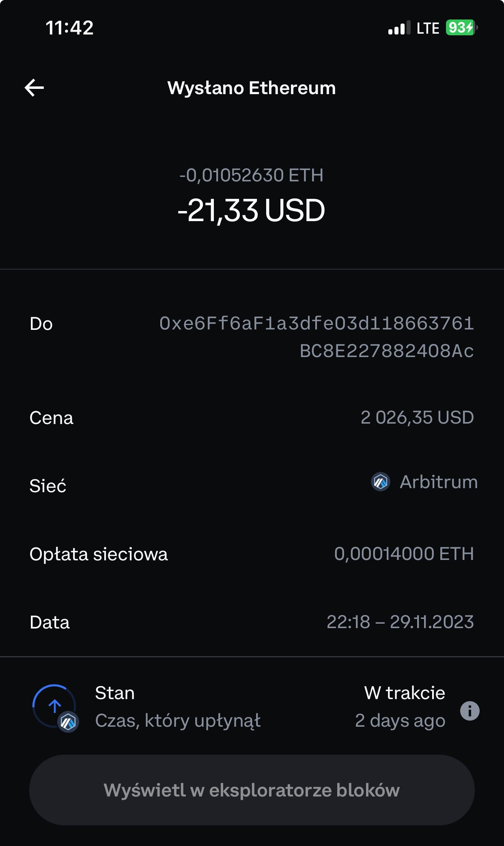504x846 pixels.
Task: Click the info icon beside W trakcie
Action: (470, 711)
